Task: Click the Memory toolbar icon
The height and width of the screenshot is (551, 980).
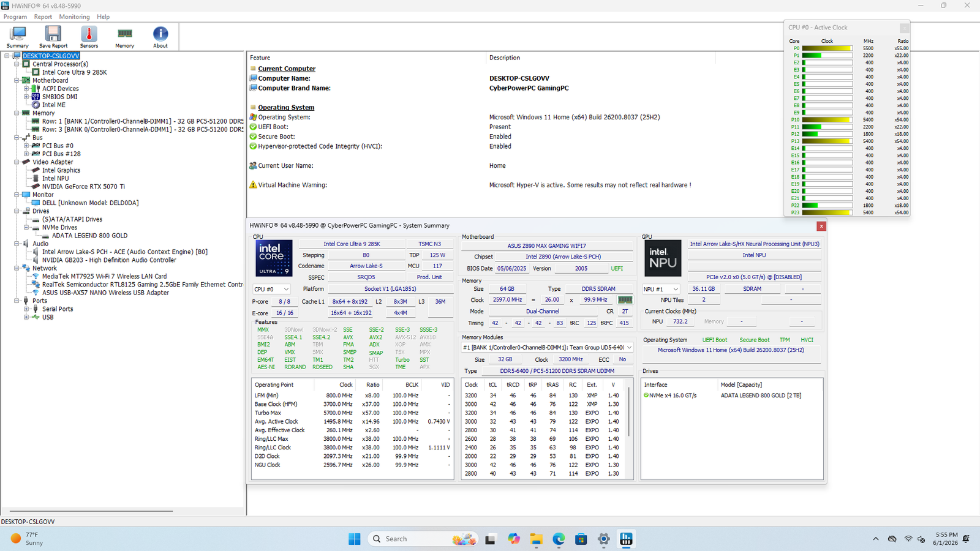Action: [124, 37]
